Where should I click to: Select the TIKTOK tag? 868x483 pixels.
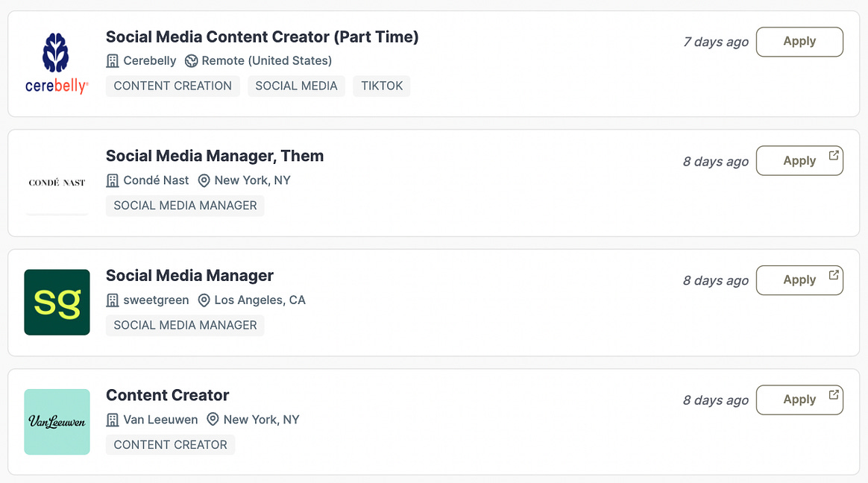click(382, 86)
